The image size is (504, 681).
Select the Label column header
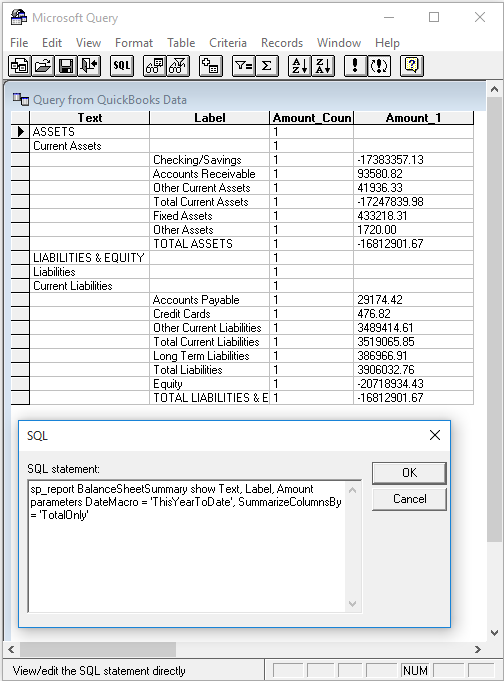(209, 118)
